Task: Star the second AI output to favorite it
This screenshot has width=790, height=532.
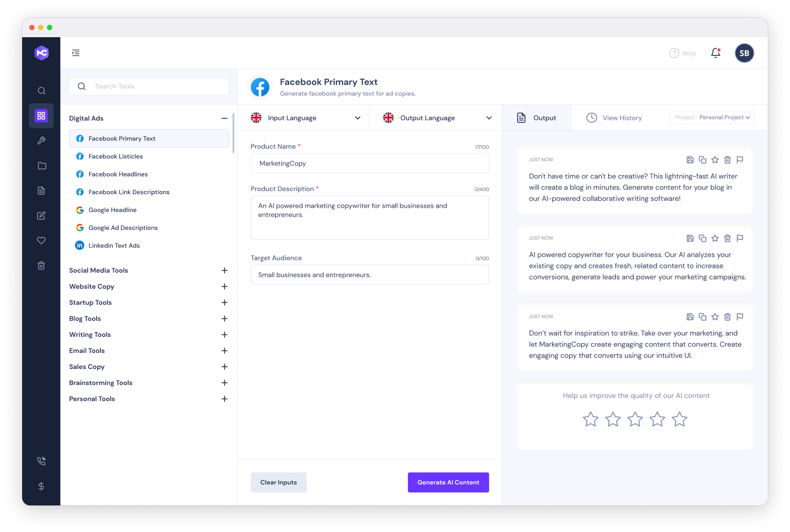Action: pos(715,238)
